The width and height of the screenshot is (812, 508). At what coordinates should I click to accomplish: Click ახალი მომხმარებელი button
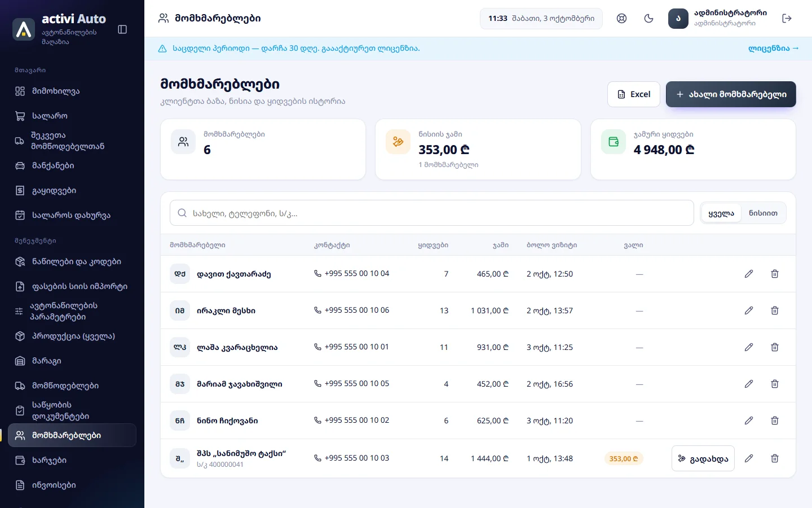click(731, 94)
